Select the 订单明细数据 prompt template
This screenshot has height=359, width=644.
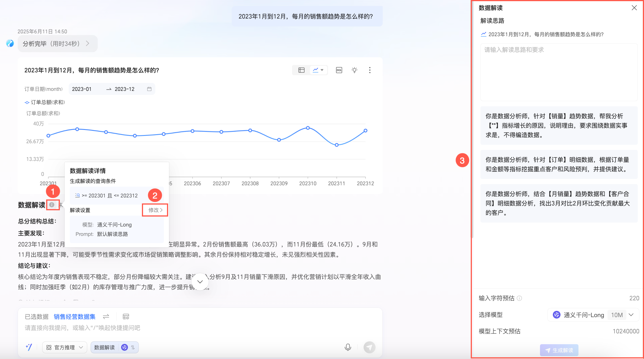559,164
